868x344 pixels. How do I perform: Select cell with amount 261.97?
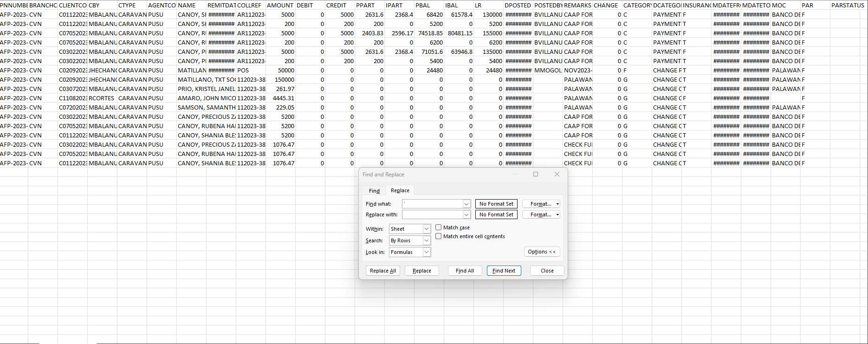pyautogui.click(x=280, y=89)
